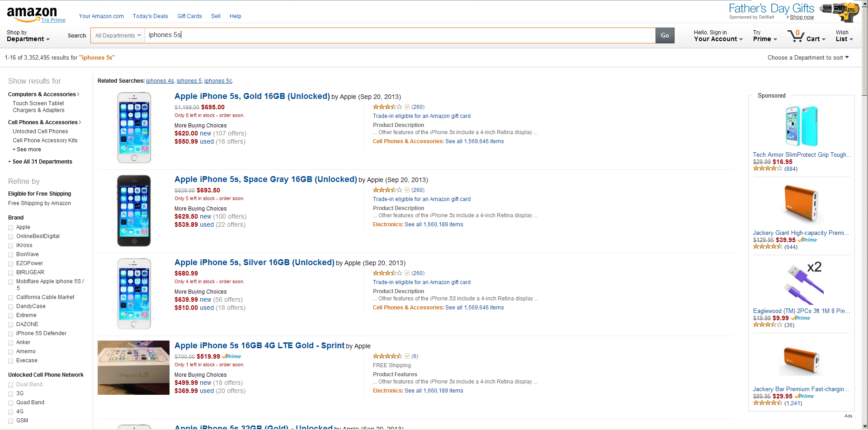
Task: Open rating dropdown for iPhone 5s Silver
Action: pyautogui.click(x=407, y=273)
